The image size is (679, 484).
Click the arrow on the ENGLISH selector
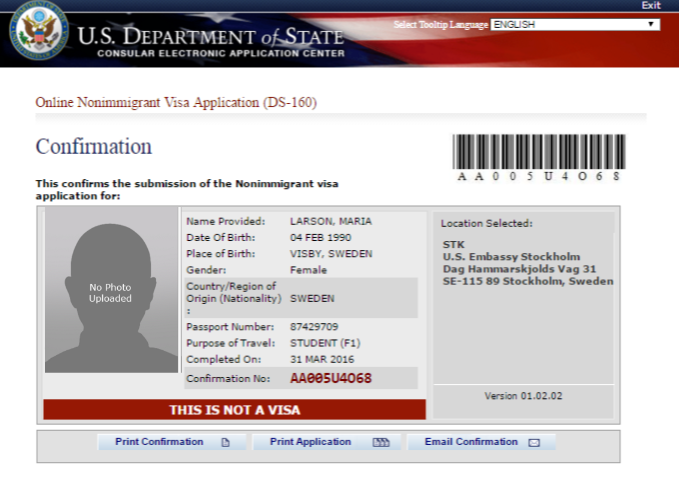click(651, 24)
